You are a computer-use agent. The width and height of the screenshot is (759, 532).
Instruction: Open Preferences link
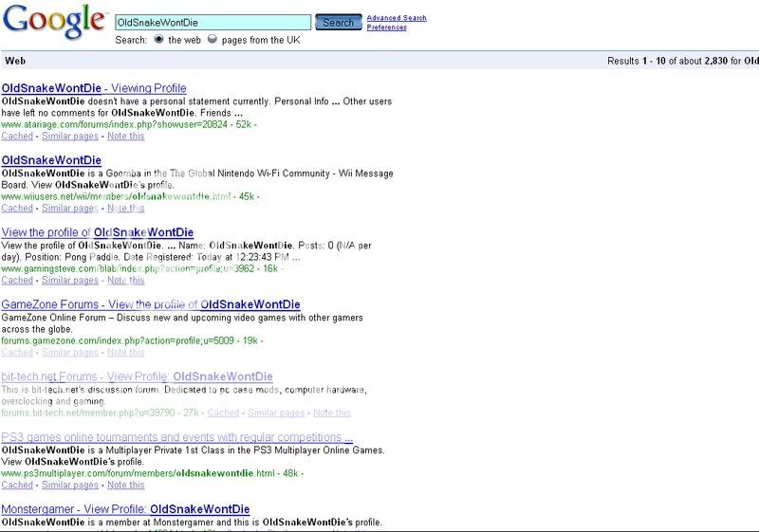click(x=386, y=28)
